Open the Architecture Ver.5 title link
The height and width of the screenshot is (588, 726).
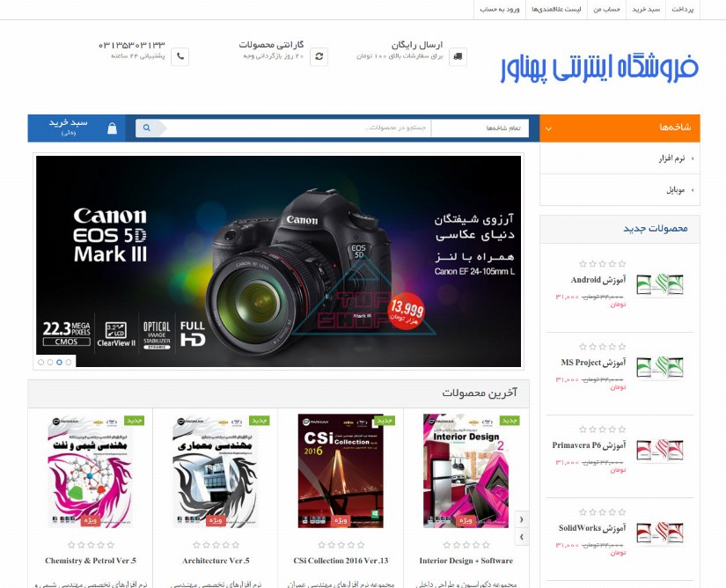coord(216,561)
